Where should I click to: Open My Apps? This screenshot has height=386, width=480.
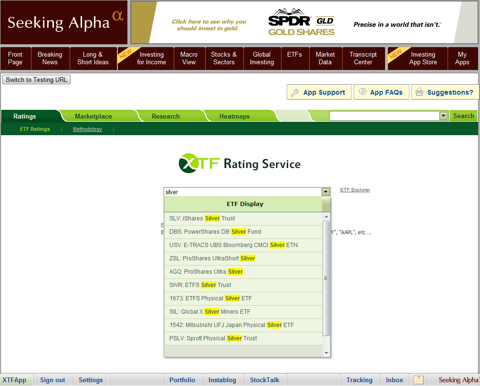tap(462, 58)
